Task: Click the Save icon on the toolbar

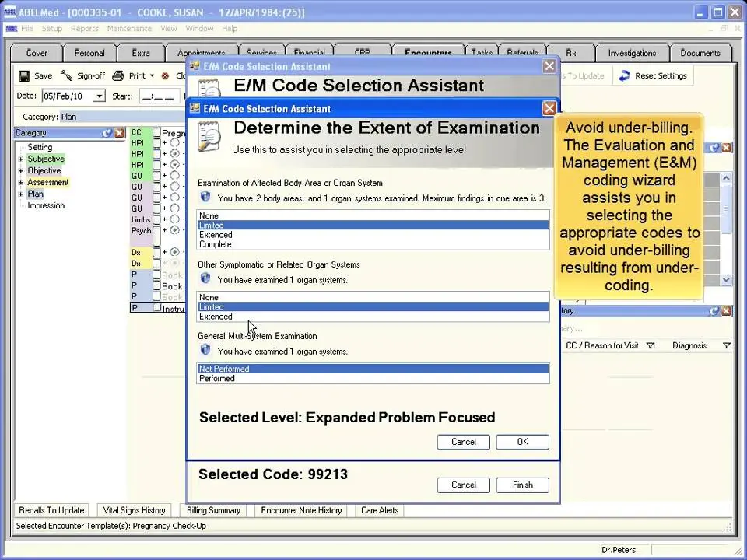Action: [24, 75]
